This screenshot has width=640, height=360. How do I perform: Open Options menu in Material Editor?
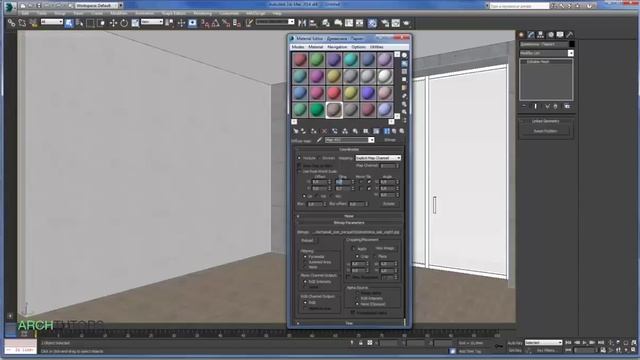358,47
